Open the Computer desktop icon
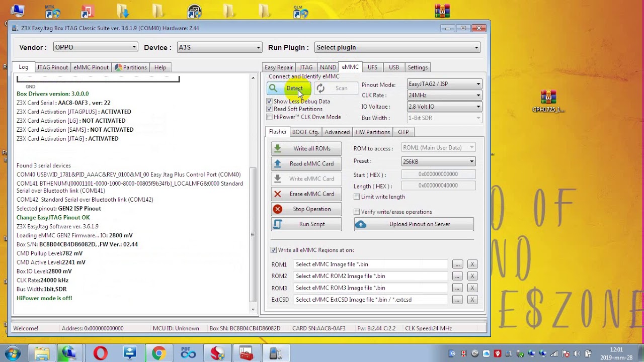The width and height of the screenshot is (644, 362). pyautogui.click(x=17, y=10)
